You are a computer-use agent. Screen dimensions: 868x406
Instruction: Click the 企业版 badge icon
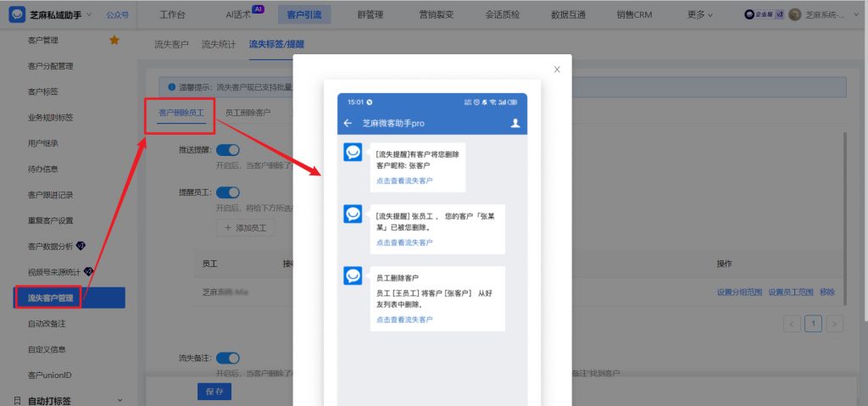[765, 15]
